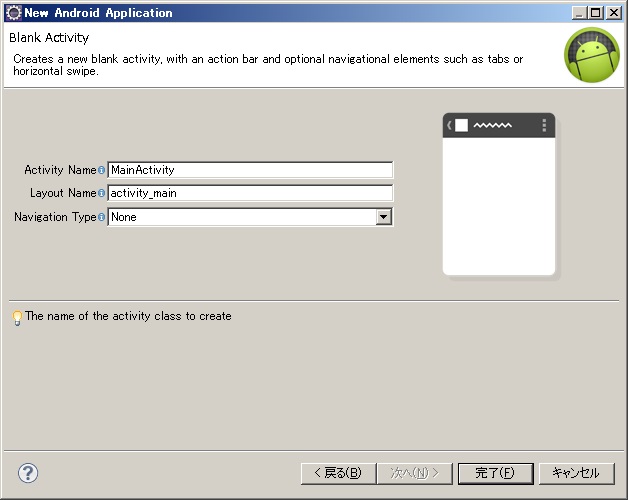Click the hint text about activity class
This screenshot has width=628, height=500.
click(128, 316)
